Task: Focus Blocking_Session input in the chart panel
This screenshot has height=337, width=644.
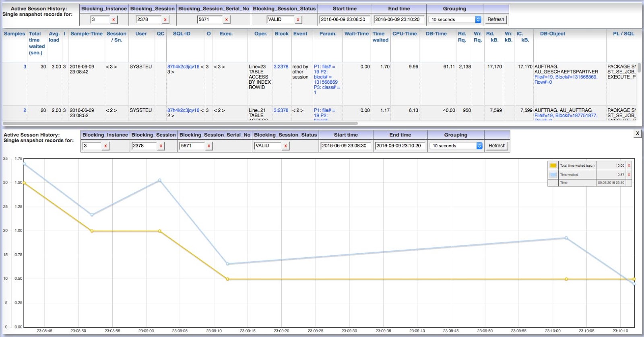Action: click(x=145, y=146)
